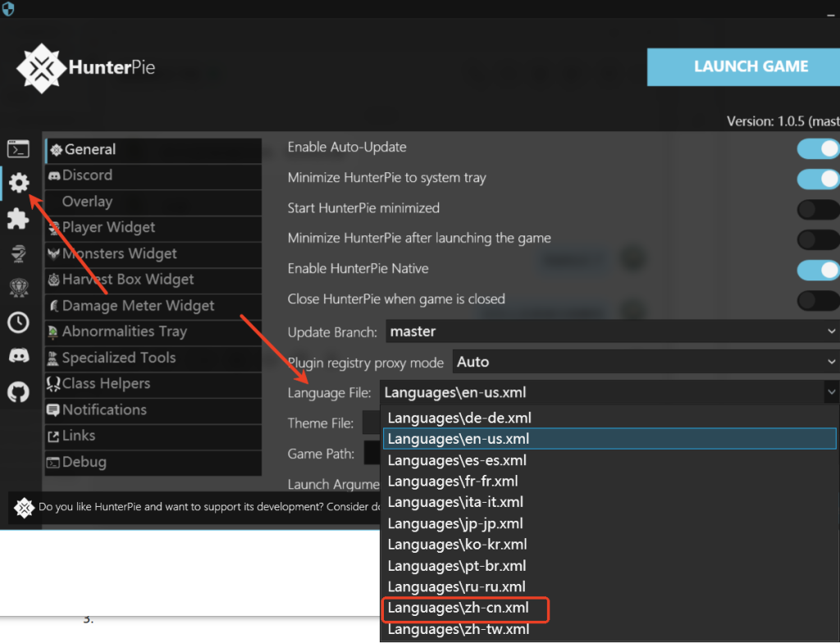Open the console icon in sidebar
Image resolution: width=840 pixels, height=643 pixels.
coord(18,148)
